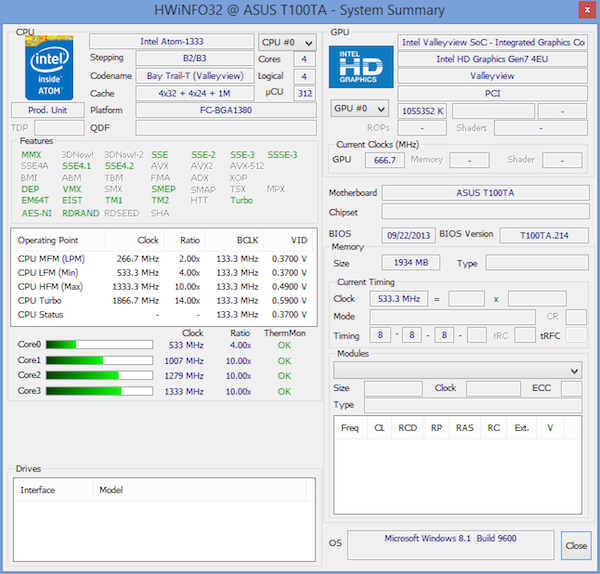Click the RAS column header in Modules
The width and height of the screenshot is (600, 574).
click(x=465, y=428)
